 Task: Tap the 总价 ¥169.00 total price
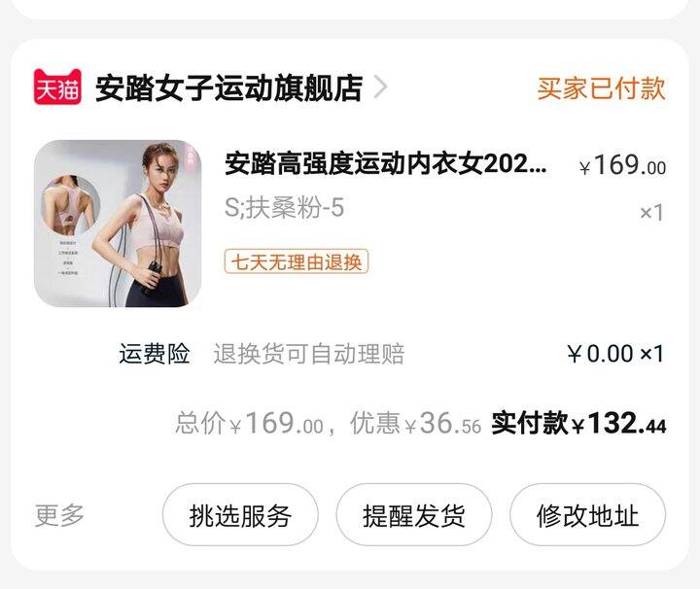(250, 423)
